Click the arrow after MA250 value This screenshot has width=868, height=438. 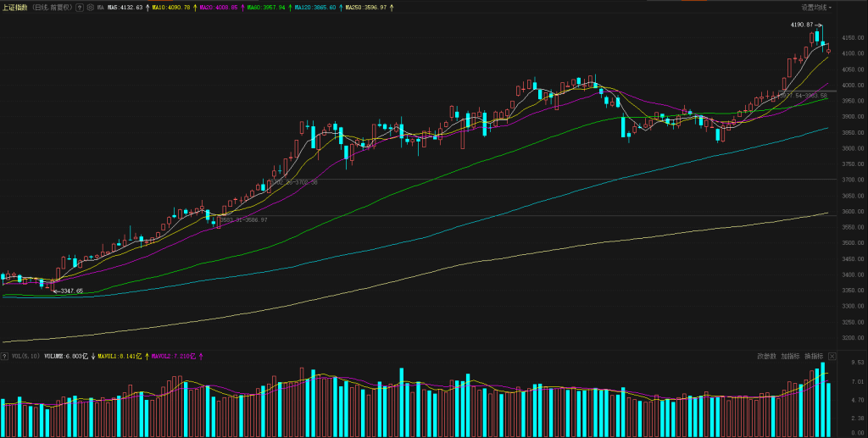392,7
